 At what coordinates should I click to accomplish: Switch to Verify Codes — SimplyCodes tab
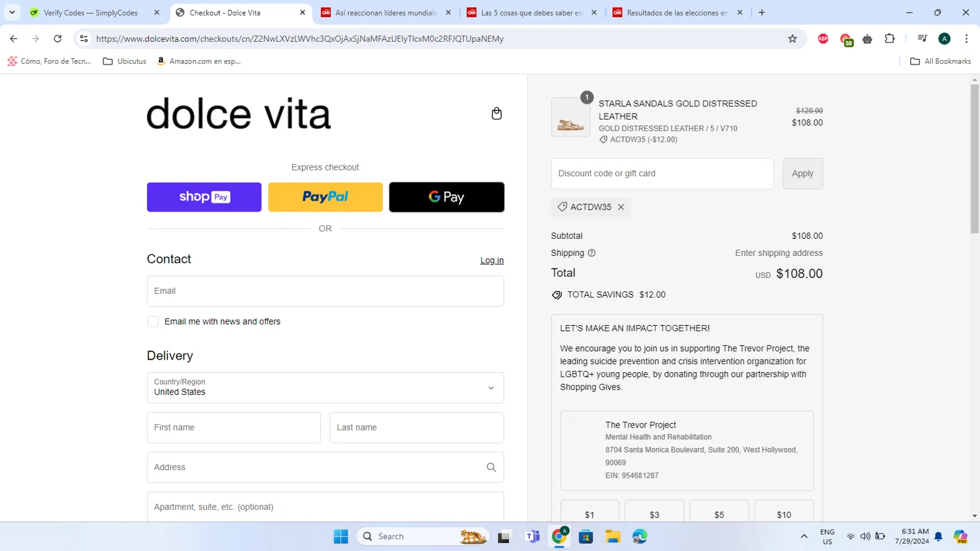[x=95, y=12]
